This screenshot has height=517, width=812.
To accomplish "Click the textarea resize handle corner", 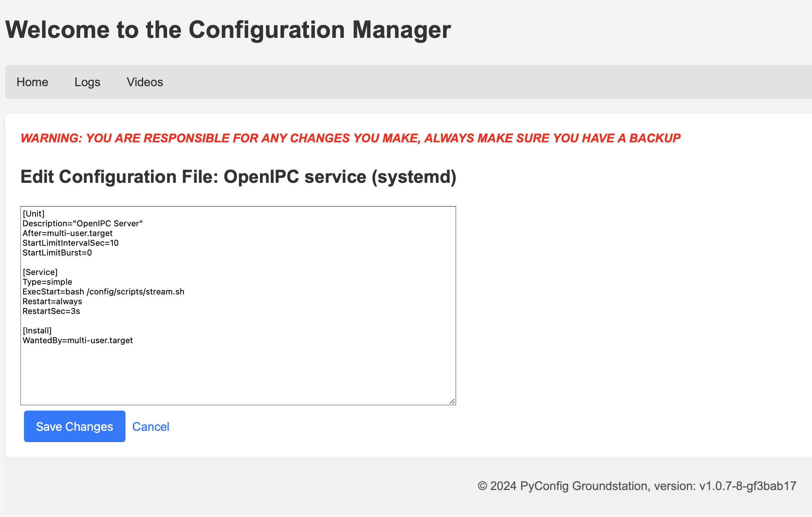I will tap(452, 401).
